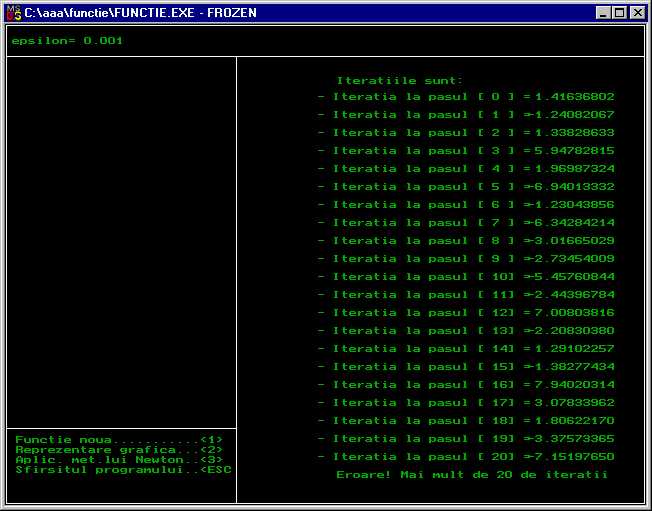Click the iteration row for pasul [ 2 ]

point(466,133)
